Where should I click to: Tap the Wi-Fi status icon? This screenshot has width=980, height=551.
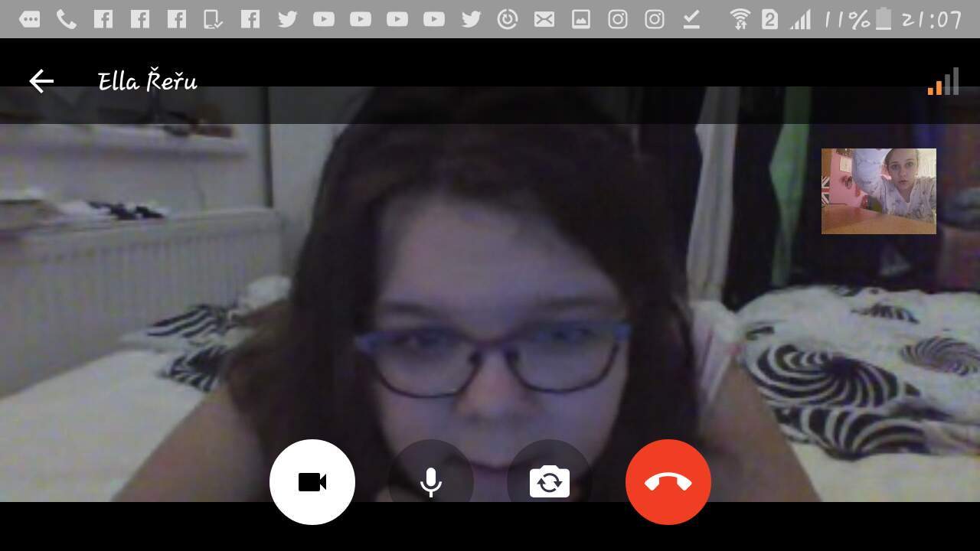[x=740, y=19]
